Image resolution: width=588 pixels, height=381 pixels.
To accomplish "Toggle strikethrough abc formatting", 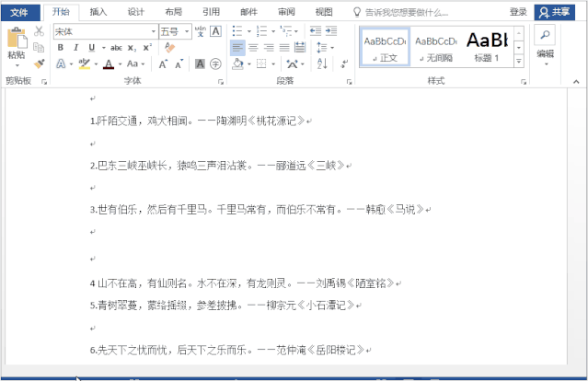I will pyautogui.click(x=116, y=48).
